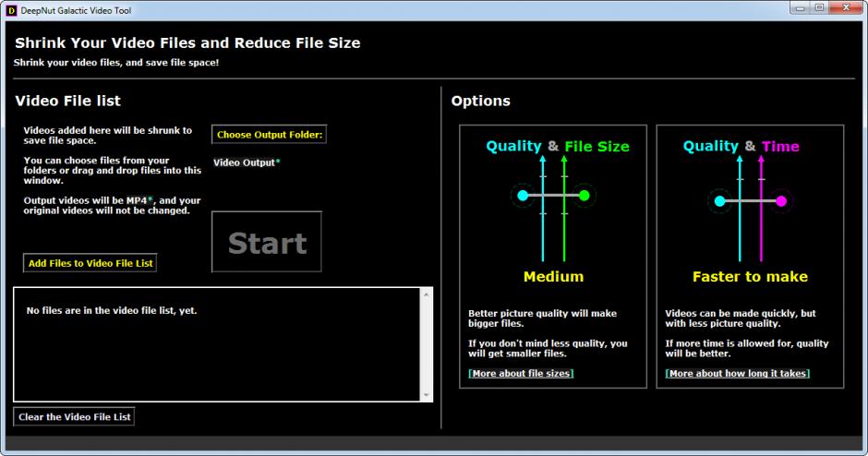The height and width of the screenshot is (456, 868).
Task: Hit the big Start button
Action: (x=267, y=243)
